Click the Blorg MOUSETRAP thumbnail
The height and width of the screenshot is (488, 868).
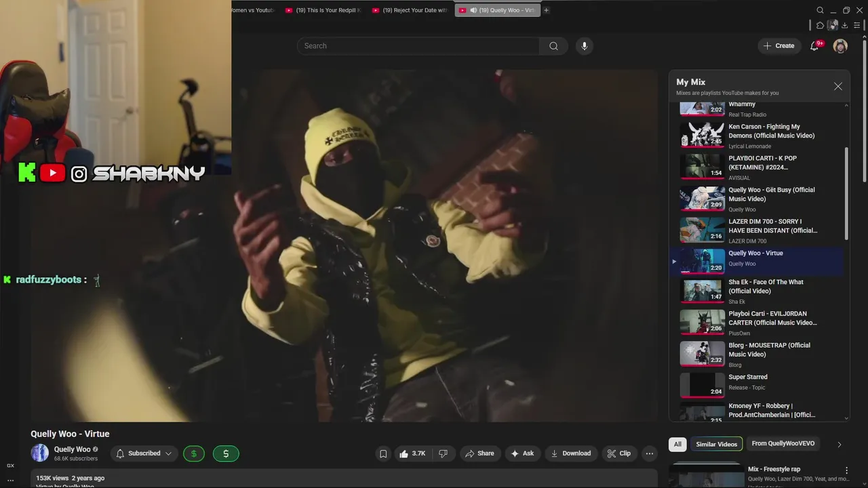[703, 354]
